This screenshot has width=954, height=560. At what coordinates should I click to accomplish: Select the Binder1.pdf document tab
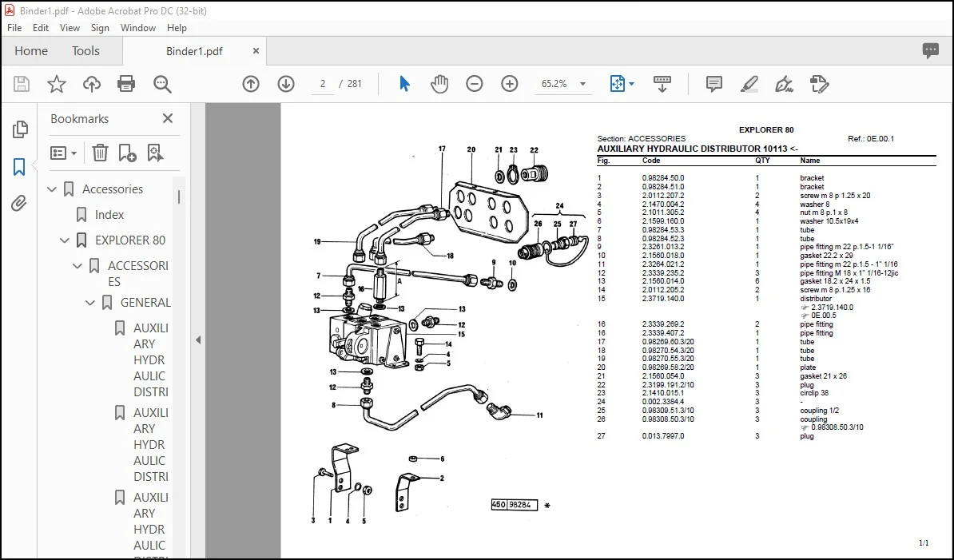tap(194, 51)
